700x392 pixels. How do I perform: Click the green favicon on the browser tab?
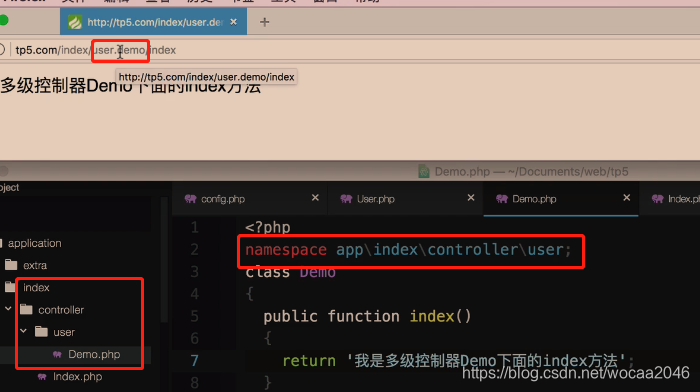(x=75, y=22)
